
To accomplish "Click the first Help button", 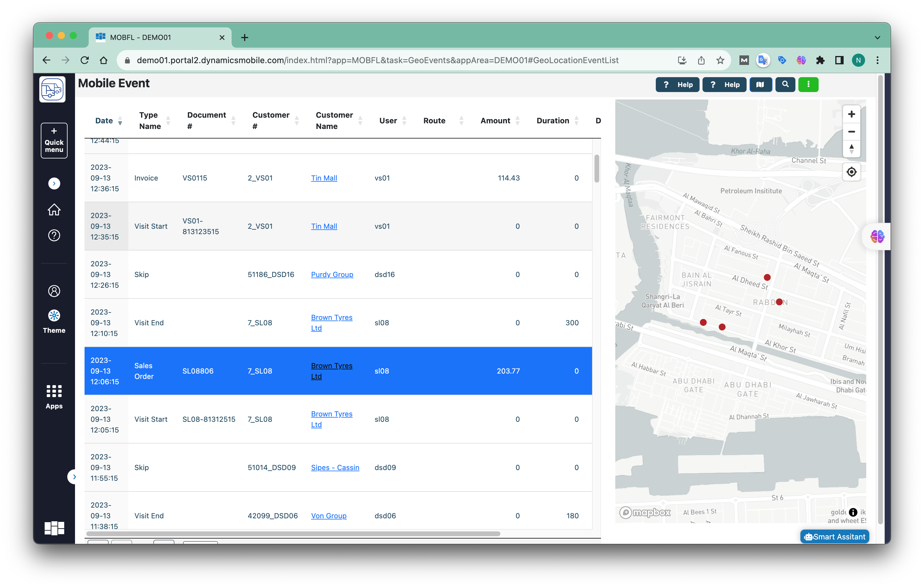I will tap(678, 85).
